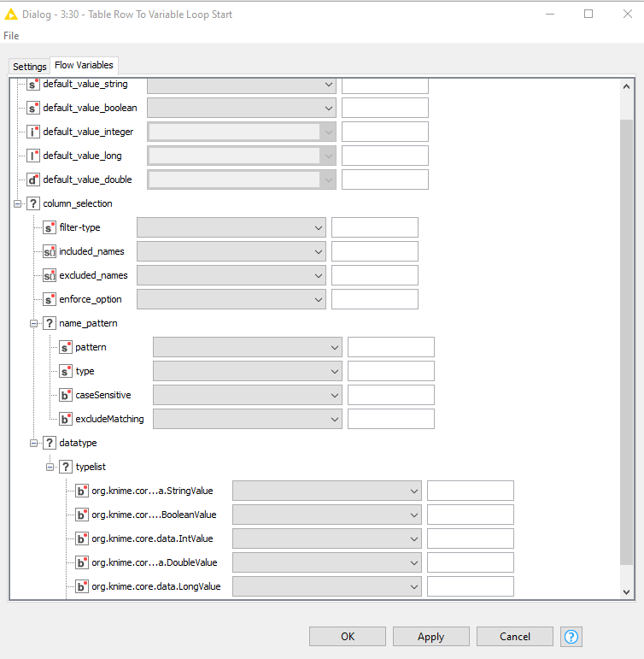
Task: Click the boolean icon for LongValue entry
Action: [x=82, y=586]
